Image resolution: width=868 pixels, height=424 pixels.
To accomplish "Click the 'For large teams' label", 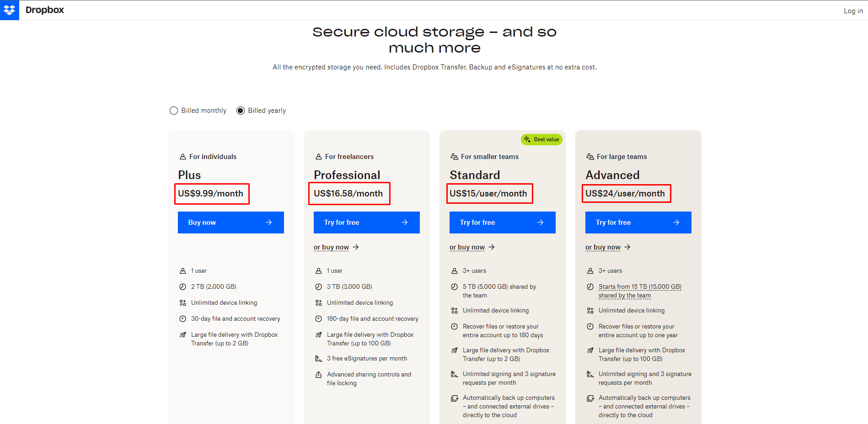I will (622, 157).
